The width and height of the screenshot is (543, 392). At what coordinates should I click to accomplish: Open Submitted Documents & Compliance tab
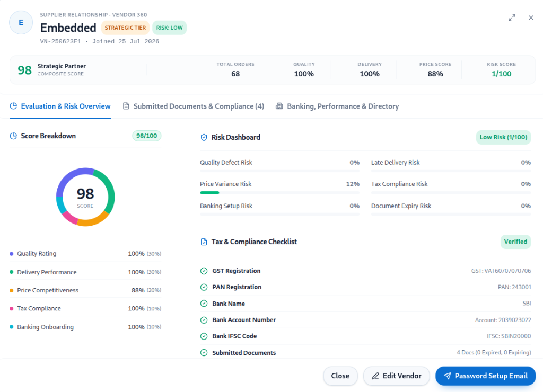194,106
